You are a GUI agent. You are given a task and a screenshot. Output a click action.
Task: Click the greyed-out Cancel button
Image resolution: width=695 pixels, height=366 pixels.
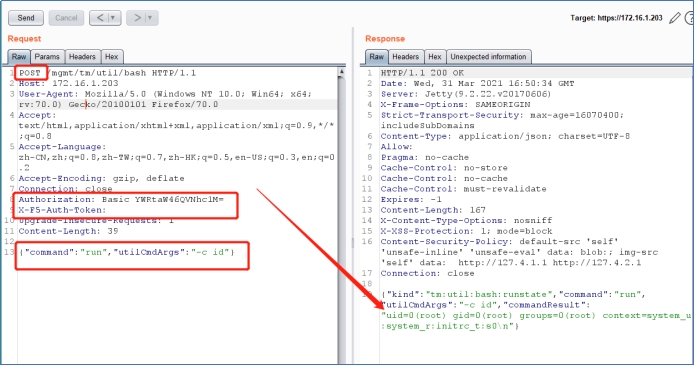tap(66, 18)
